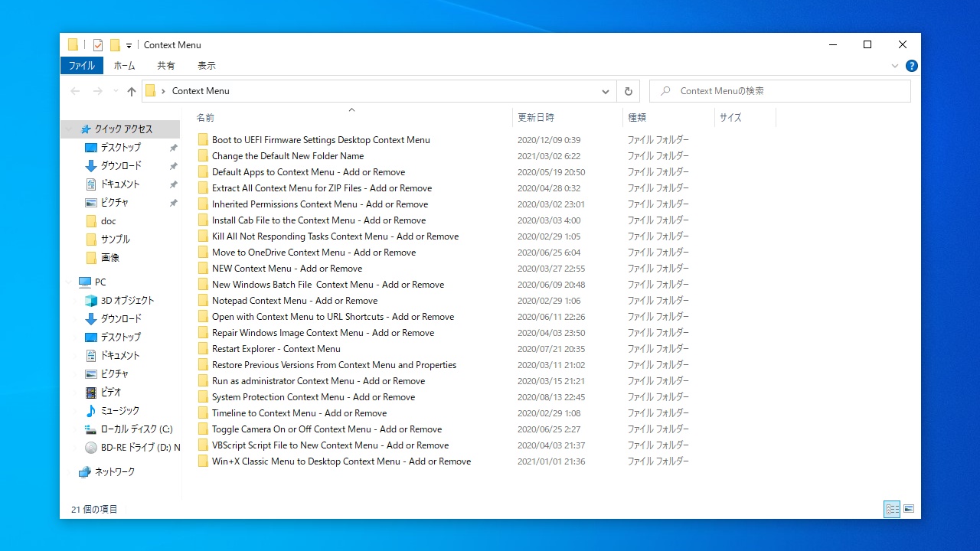
Task: Click the ネットワーク icon in sidebar
Action: (x=85, y=472)
